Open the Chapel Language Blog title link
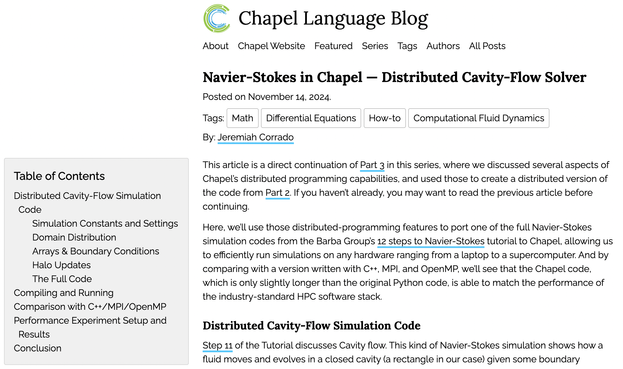 [x=333, y=19]
